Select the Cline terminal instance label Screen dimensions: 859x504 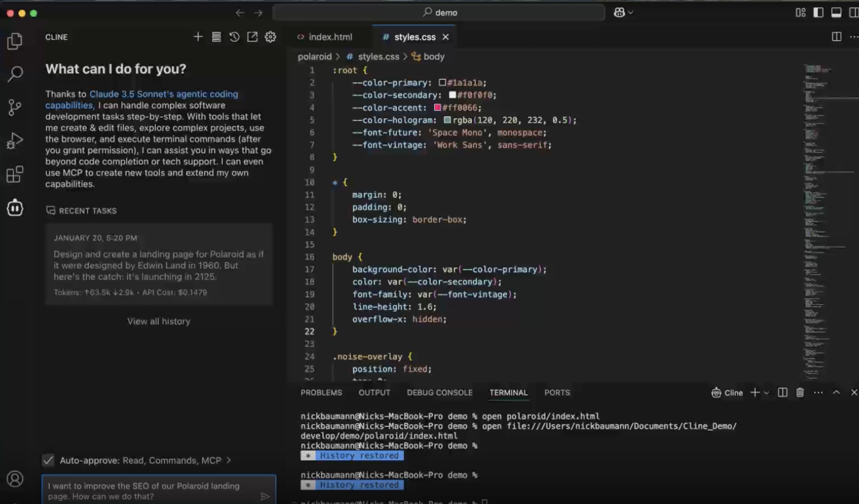pyautogui.click(x=727, y=392)
